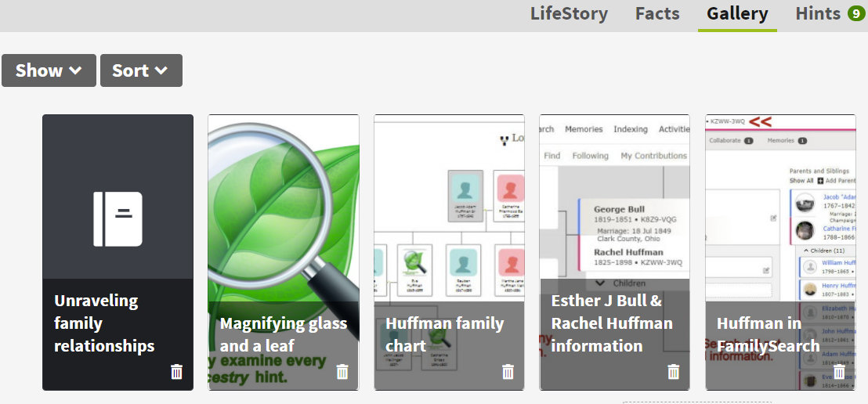Open the Facts tab
This screenshot has width=868, height=404.
coord(657,13)
